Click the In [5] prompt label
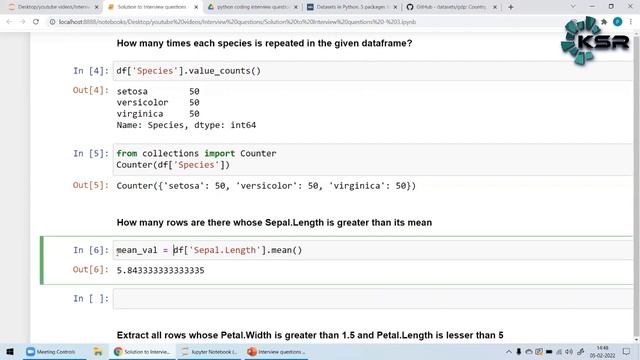The width and height of the screenshot is (640, 360). tap(91, 153)
